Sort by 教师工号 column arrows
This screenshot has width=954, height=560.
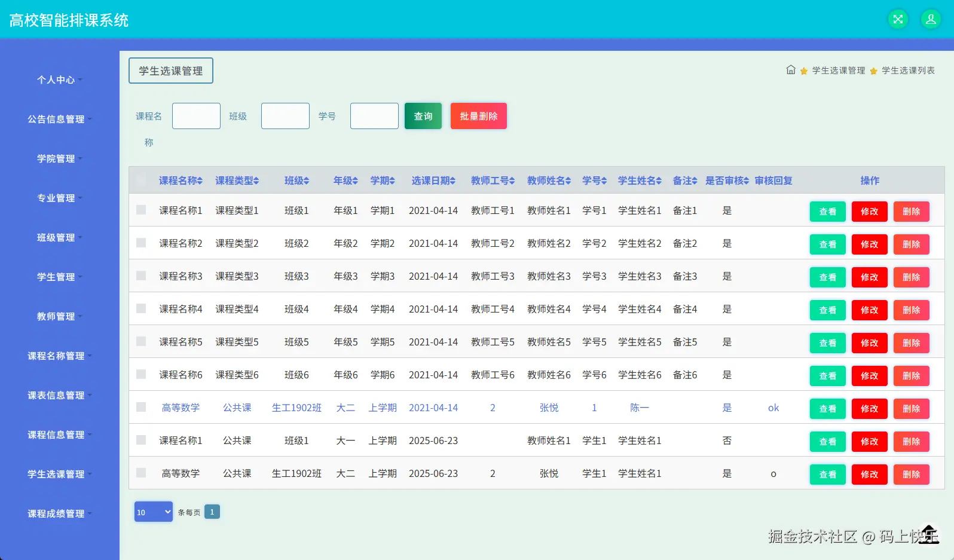pos(512,180)
